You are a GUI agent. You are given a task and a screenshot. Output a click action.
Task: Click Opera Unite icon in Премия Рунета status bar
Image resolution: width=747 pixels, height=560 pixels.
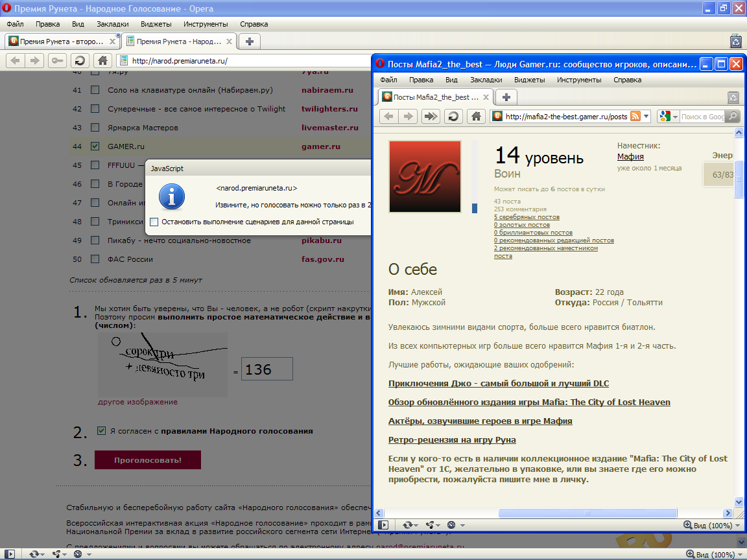(x=56, y=554)
